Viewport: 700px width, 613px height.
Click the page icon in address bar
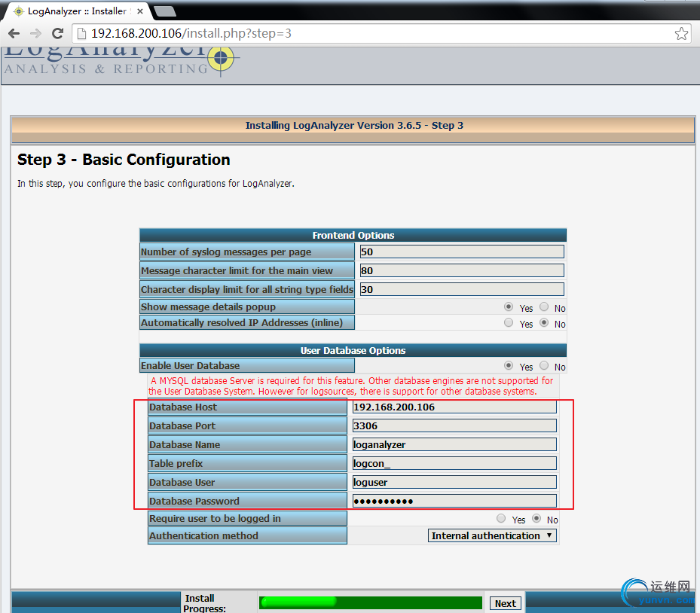coord(81,33)
